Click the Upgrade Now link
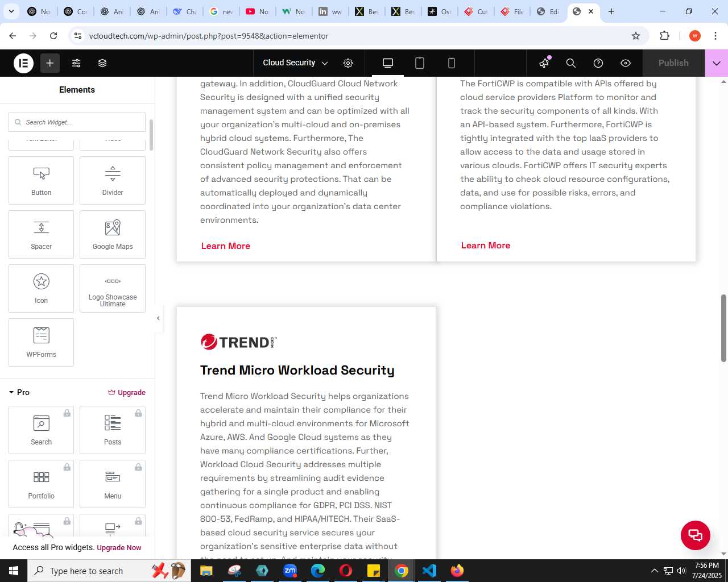728x582 pixels. point(119,548)
